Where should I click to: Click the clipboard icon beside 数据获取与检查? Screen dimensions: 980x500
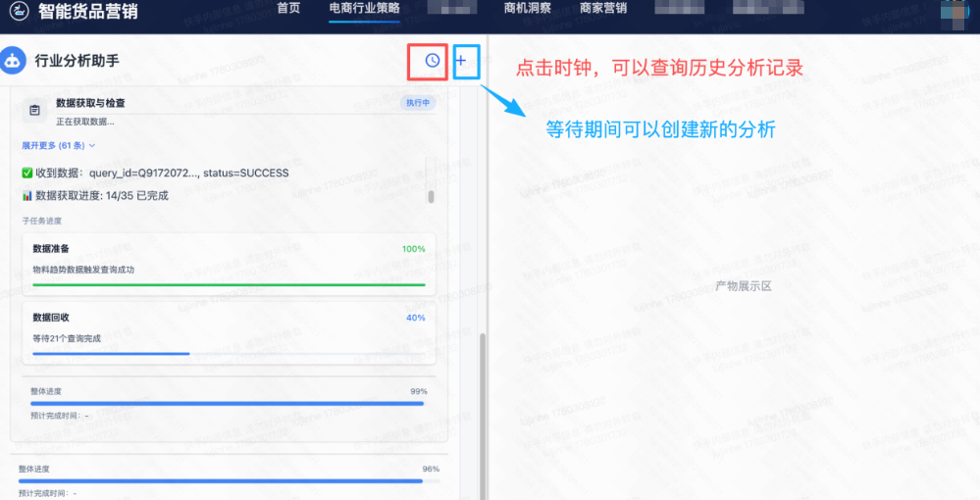34,110
